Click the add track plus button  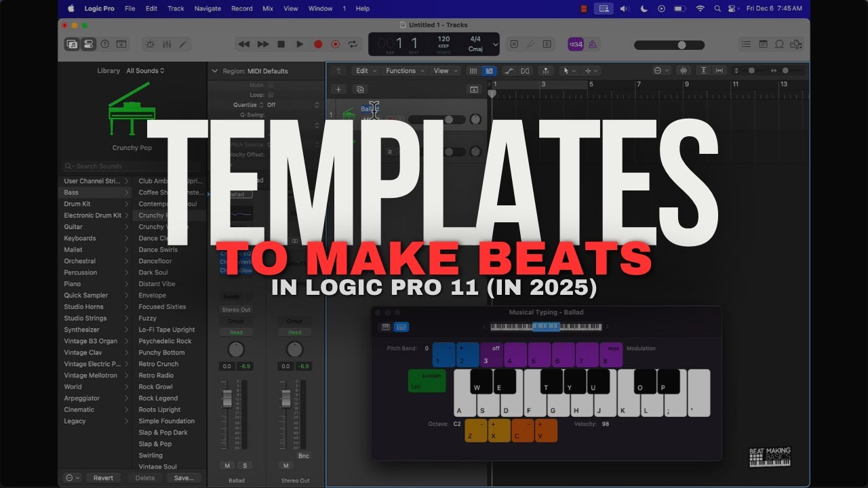(339, 89)
